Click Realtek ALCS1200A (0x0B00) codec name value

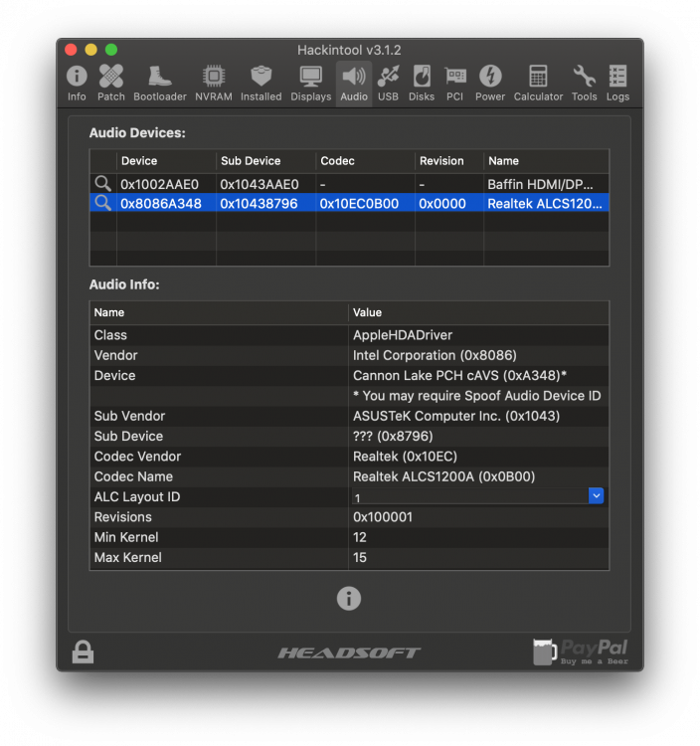(x=443, y=476)
